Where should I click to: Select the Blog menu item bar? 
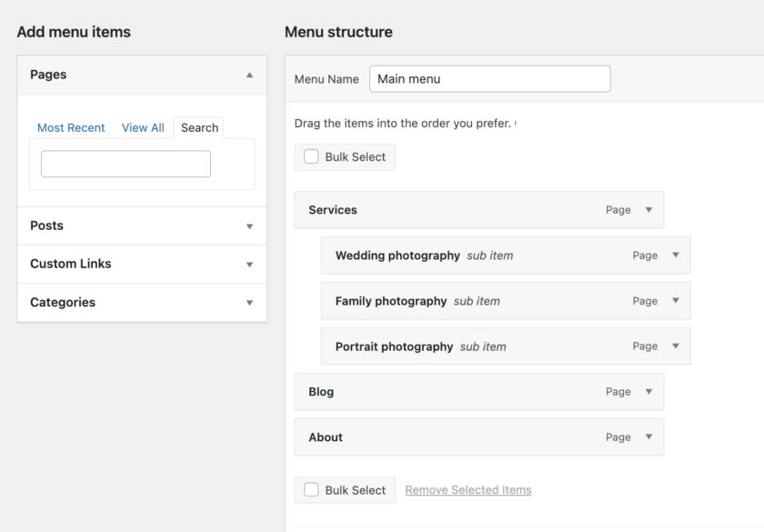[455, 392]
